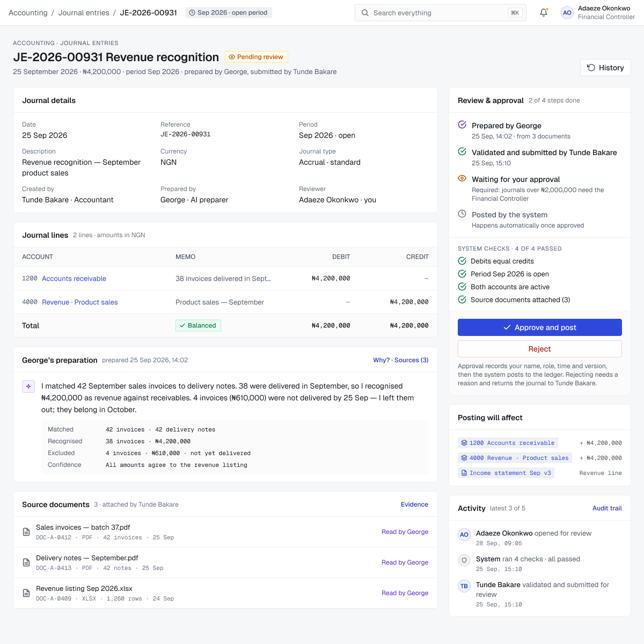The width and height of the screenshot is (644, 644).
Task: Open the AO user avatar
Action: tap(567, 13)
